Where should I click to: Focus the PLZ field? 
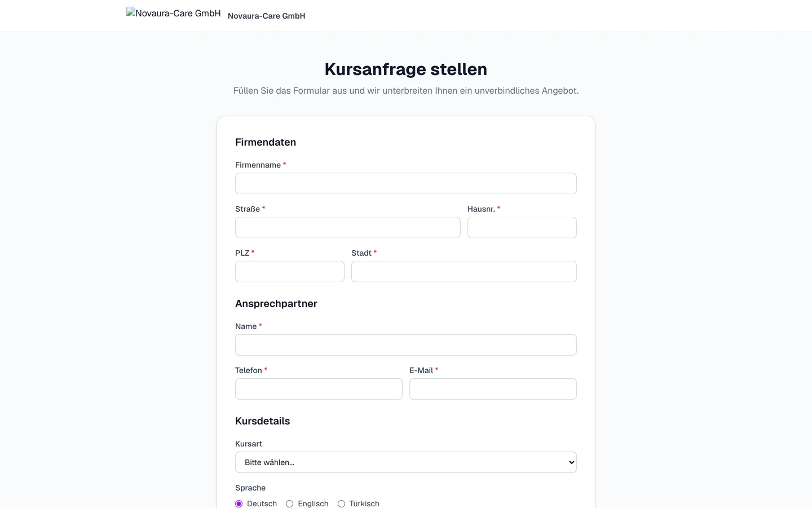[290, 271]
